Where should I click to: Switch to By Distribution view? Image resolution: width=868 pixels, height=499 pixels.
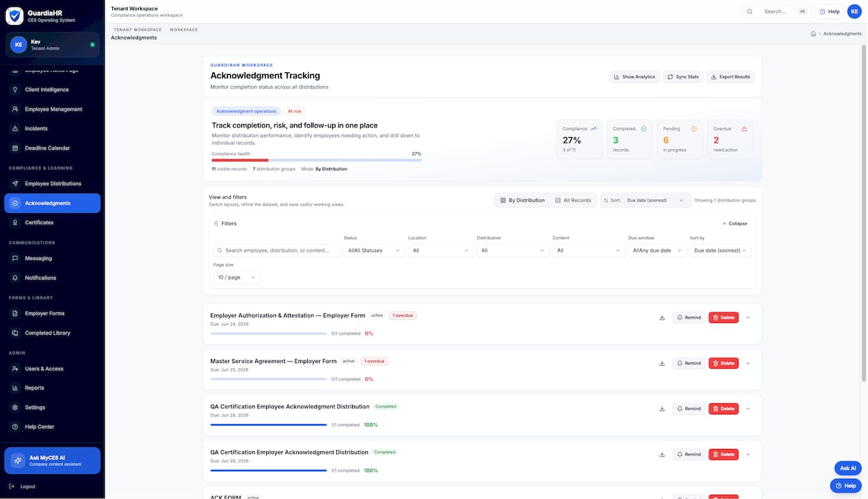522,200
